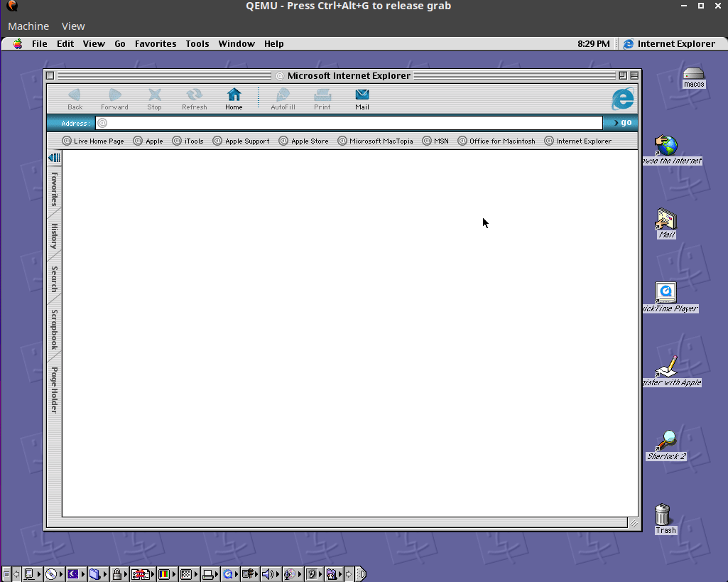The width and height of the screenshot is (728, 582).
Task: Open the Search side tab
Action: pos(54,279)
